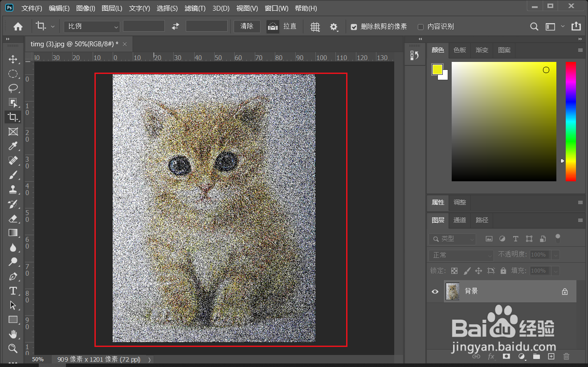Select the Move tool
The image size is (588, 367).
coord(13,59)
